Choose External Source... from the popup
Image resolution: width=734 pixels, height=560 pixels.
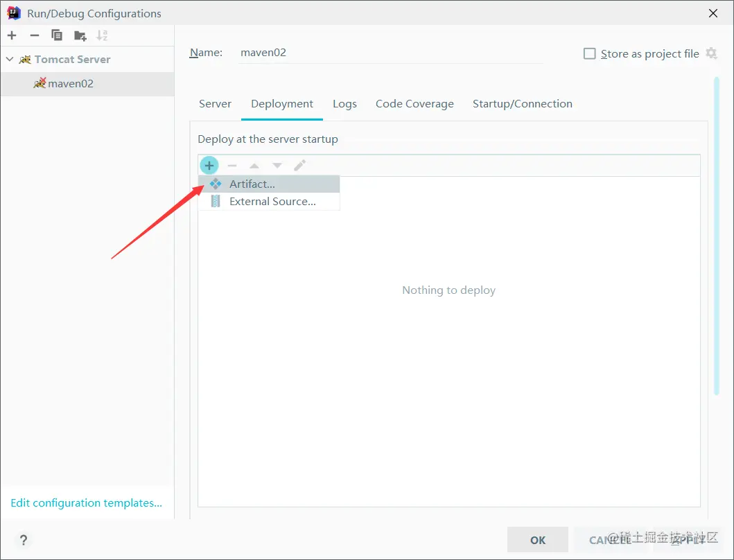point(269,202)
